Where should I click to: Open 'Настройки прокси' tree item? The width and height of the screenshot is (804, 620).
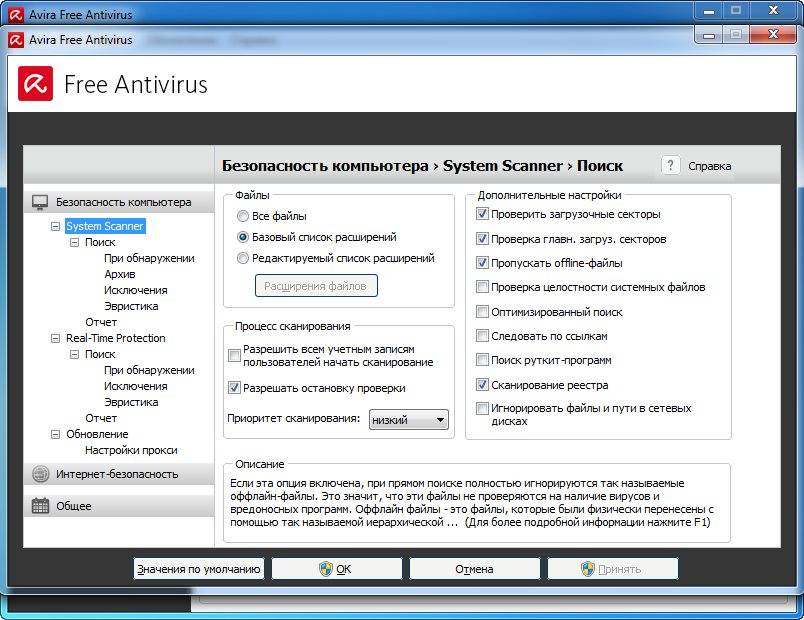[x=131, y=450]
